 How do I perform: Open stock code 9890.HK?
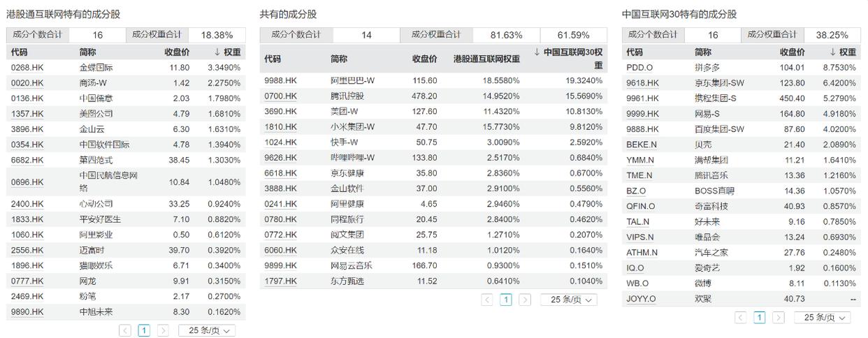[x=27, y=312]
